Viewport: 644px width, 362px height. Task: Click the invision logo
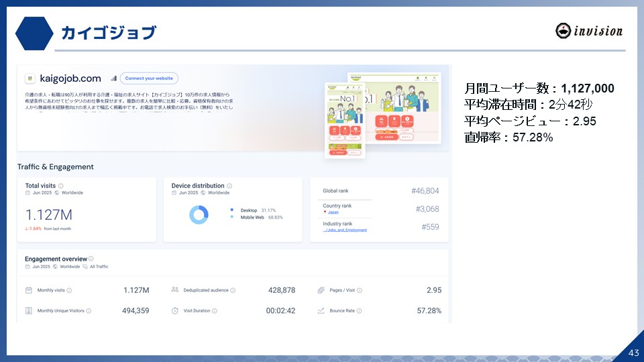point(588,31)
